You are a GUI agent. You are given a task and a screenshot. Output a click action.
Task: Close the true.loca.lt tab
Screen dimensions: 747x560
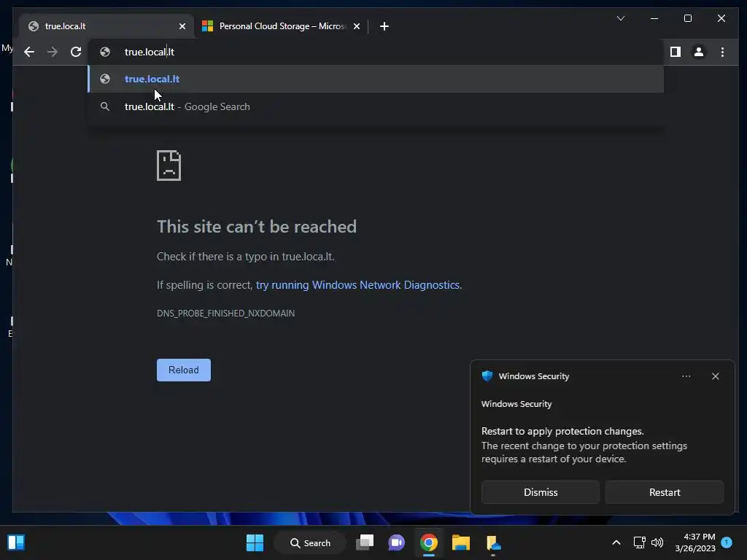coord(182,26)
